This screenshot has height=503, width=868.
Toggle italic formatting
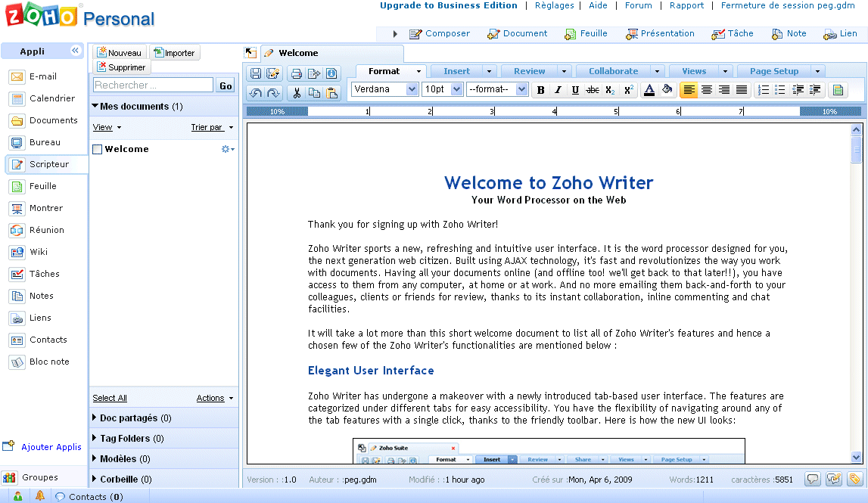558,90
